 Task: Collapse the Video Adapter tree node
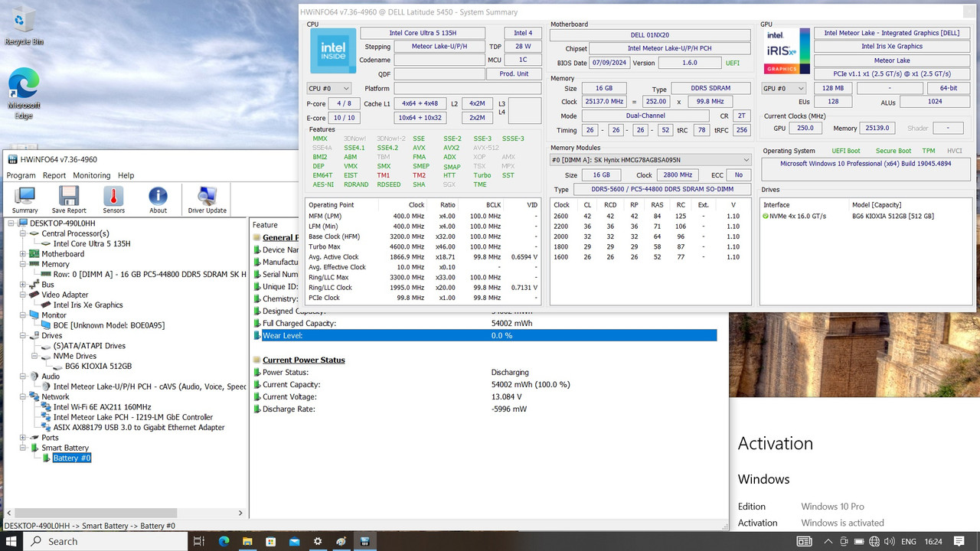click(23, 295)
